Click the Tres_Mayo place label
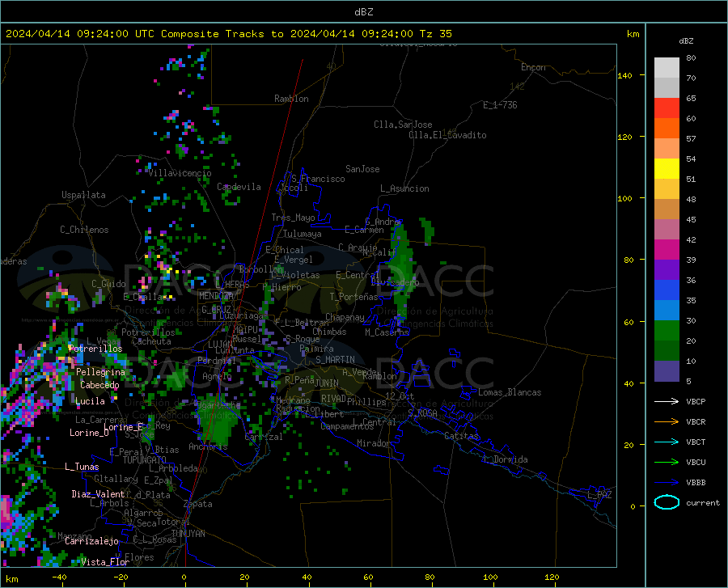728x588 pixels. point(293,218)
